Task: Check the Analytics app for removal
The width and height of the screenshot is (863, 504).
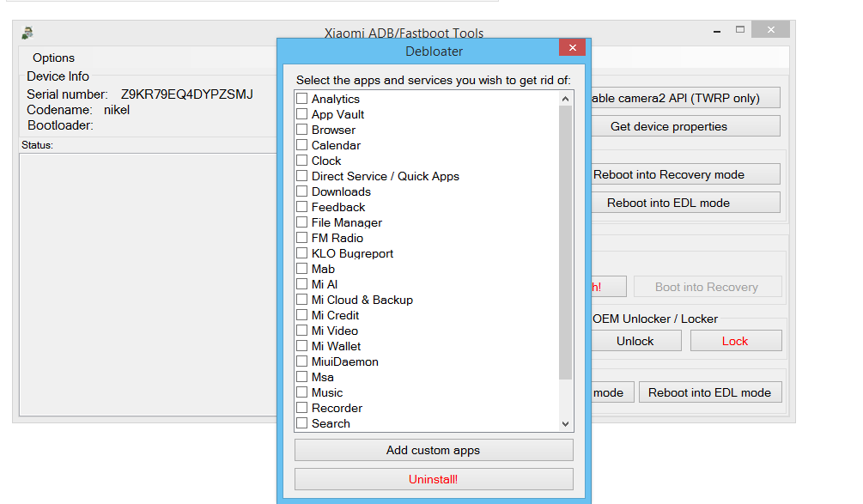Action: tap(301, 98)
